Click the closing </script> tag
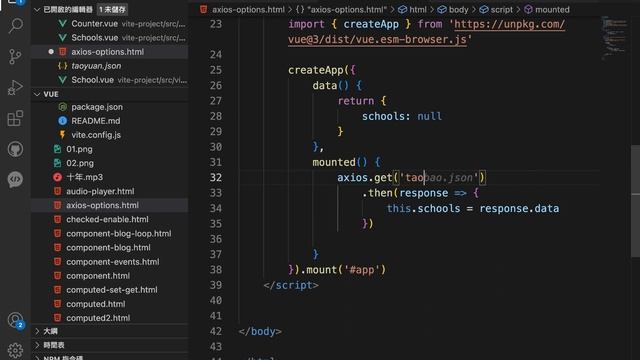 pyautogui.click(x=291, y=285)
